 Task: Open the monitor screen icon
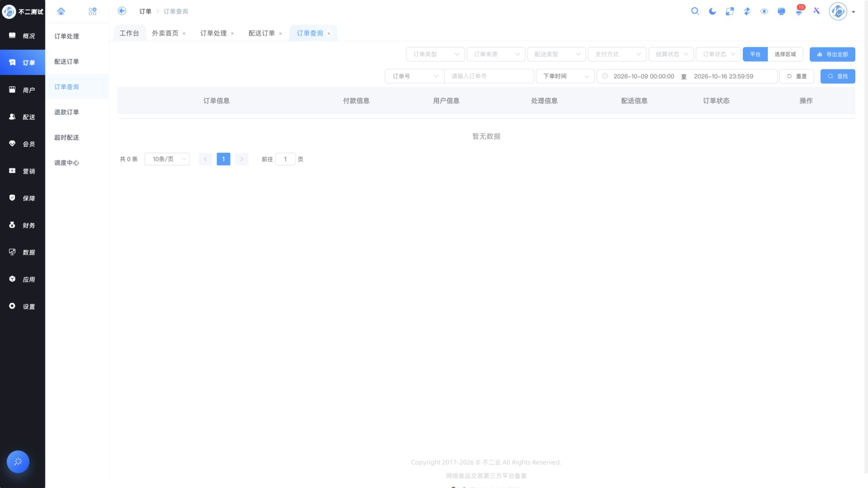[781, 11]
